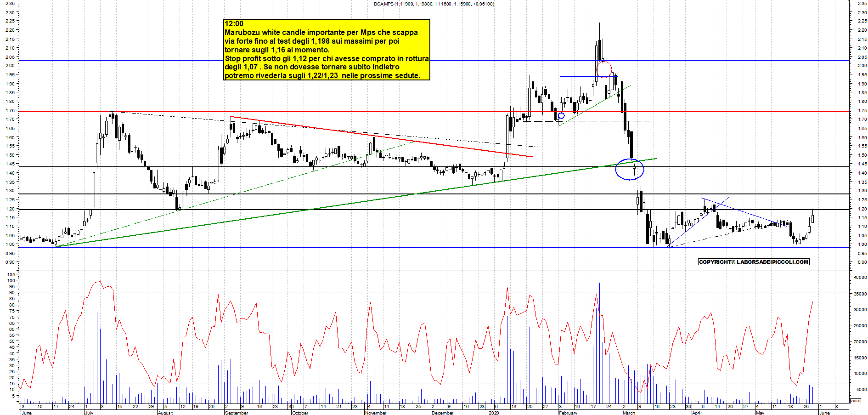
Task: Click the "5000" volume scale value
Action: tap(862, 390)
